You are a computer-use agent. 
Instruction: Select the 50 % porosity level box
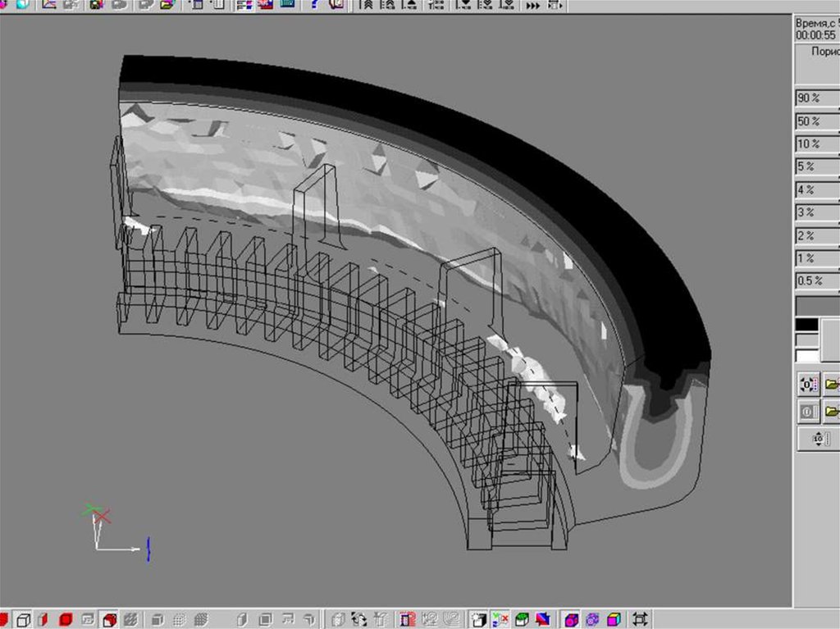click(817, 121)
